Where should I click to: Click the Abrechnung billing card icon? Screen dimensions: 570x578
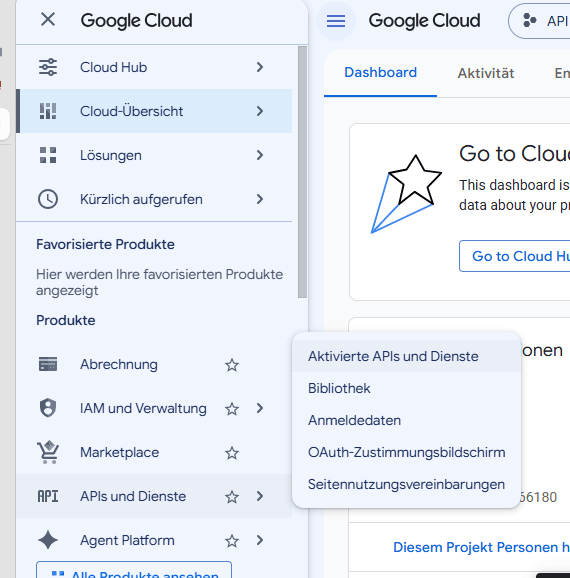click(48, 364)
